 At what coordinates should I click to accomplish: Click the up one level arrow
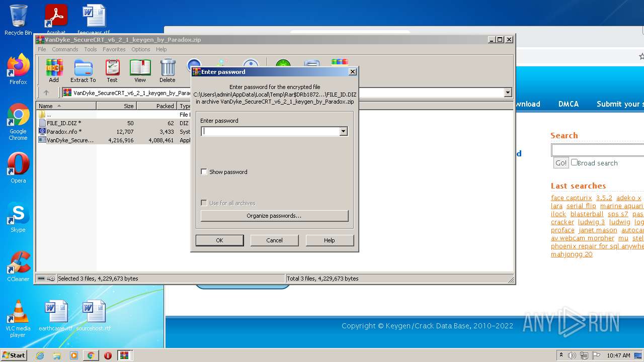[46, 93]
